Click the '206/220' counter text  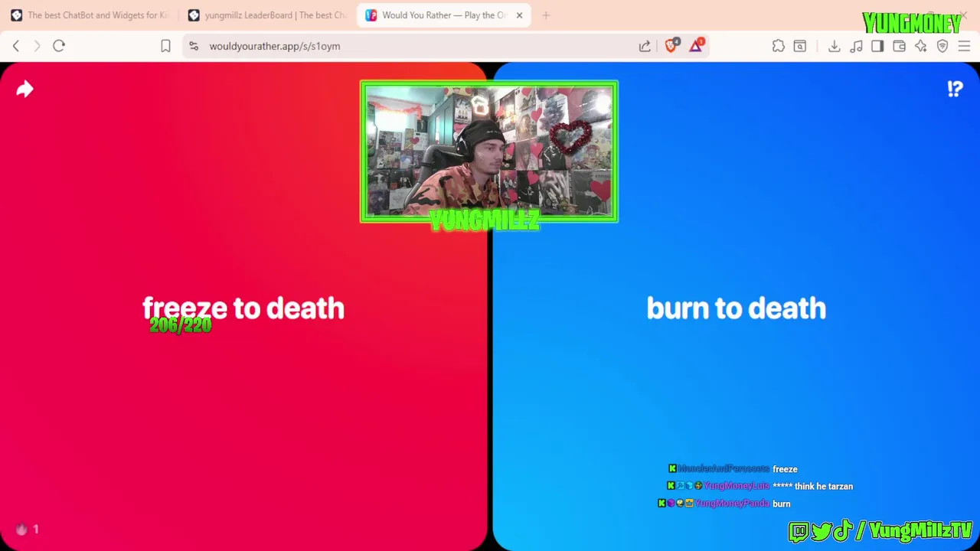point(181,325)
